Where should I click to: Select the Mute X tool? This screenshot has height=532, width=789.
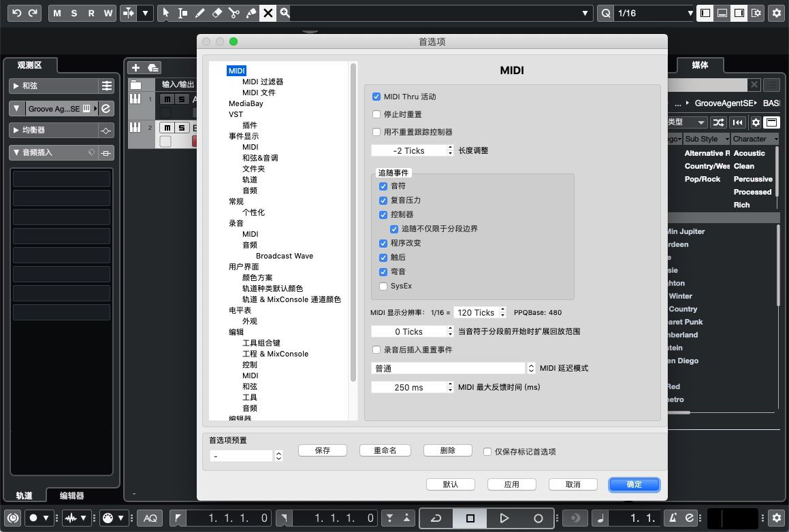coord(268,13)
